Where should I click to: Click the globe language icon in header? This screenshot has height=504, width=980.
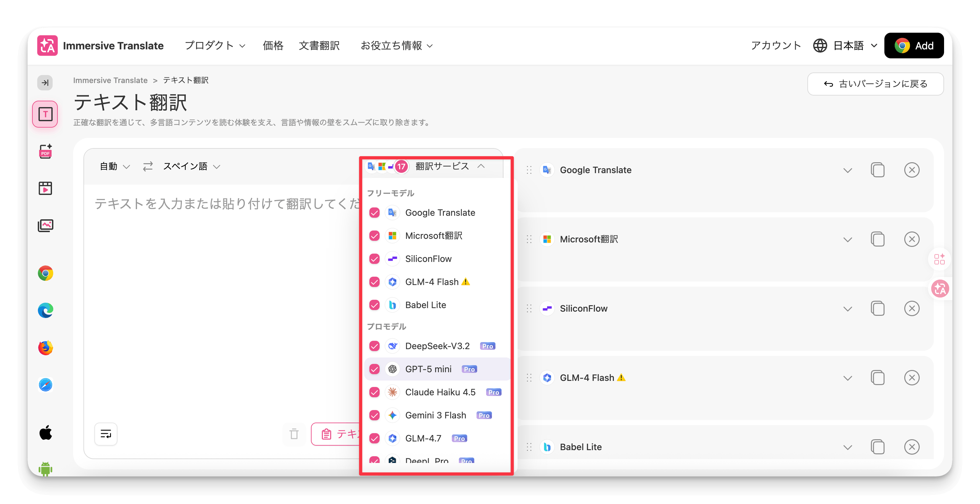(820, 46)
